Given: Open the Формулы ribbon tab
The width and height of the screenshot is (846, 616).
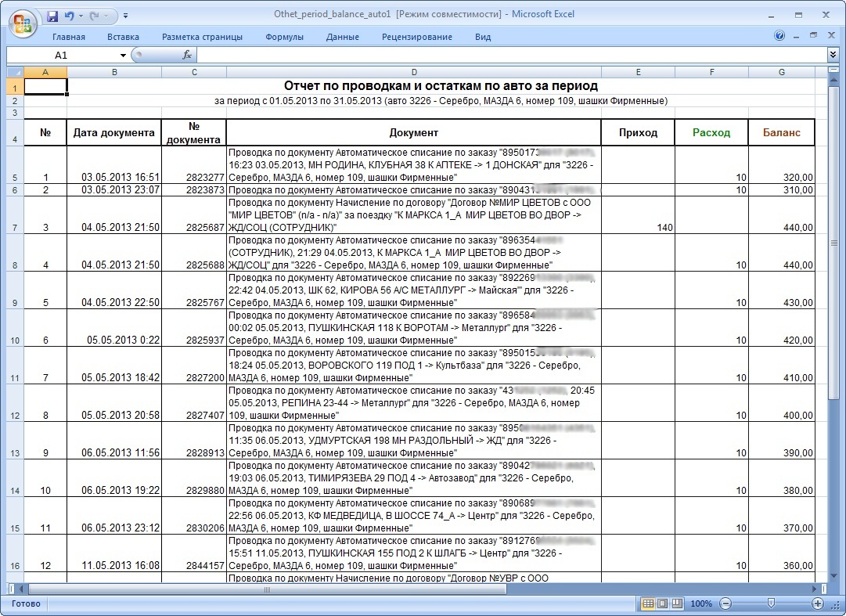Looking at the screenshot, I should click(x=284, y=37).
